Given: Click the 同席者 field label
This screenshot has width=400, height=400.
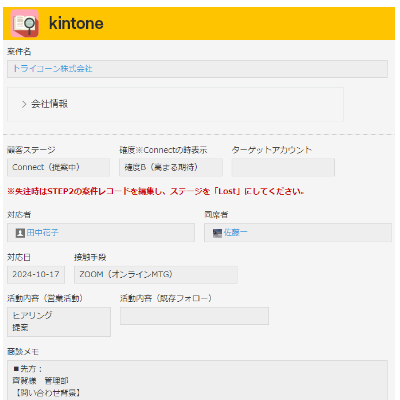Looking at the screenshot, I should pos(216,215).
